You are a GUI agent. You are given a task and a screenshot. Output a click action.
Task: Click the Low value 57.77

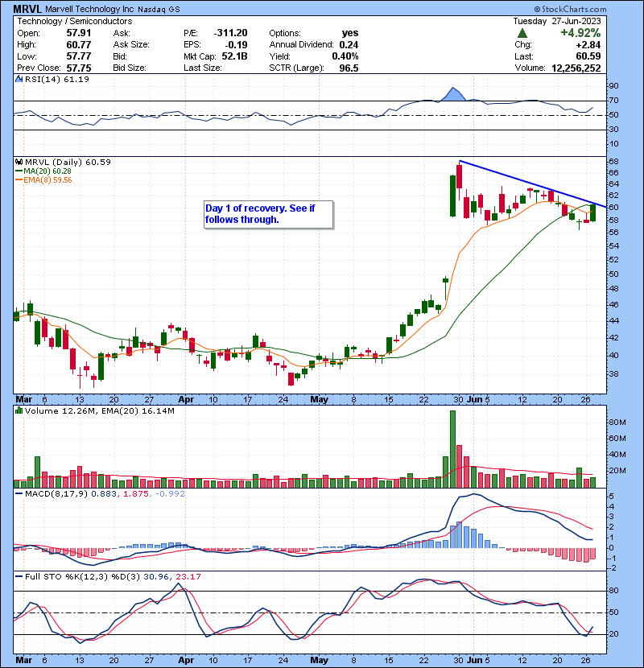click(x=78, y=56)
